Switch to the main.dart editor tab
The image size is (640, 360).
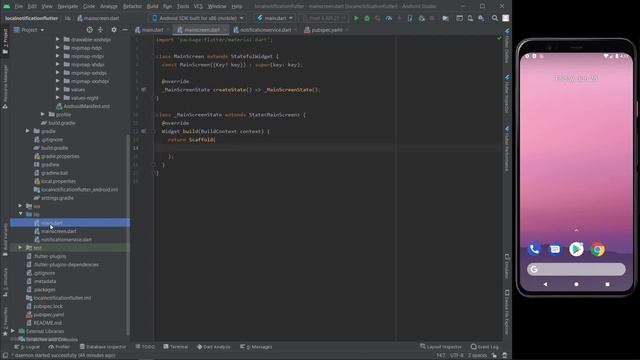(x=152, y=30)
